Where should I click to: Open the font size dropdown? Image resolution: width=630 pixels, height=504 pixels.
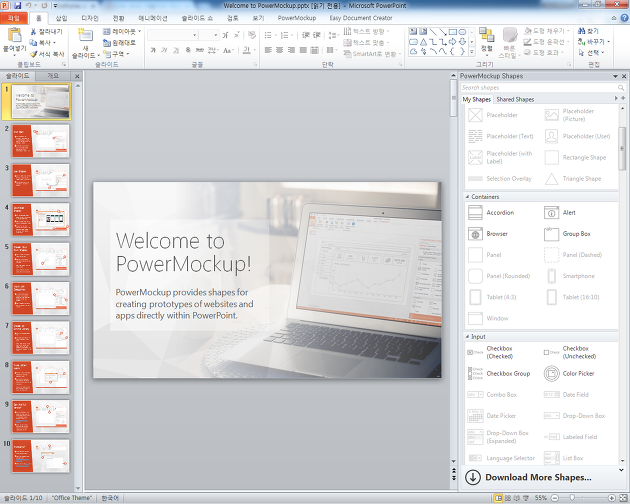(216, 35)
